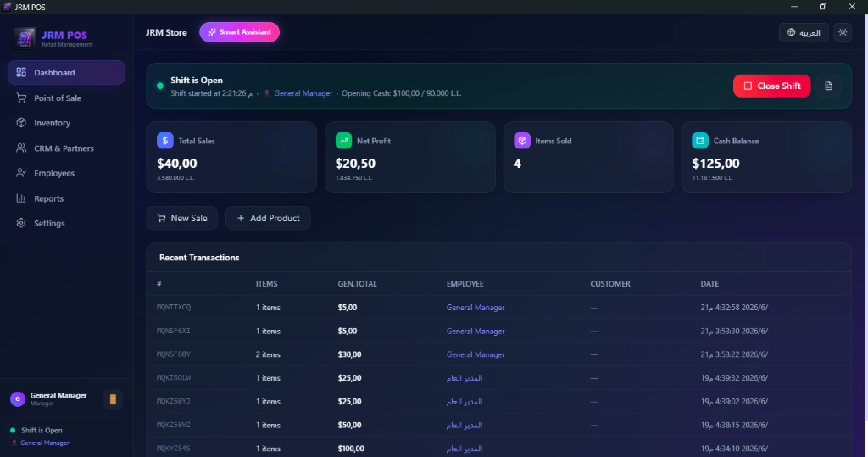Select transaction MQNTTXCQ

498,308
